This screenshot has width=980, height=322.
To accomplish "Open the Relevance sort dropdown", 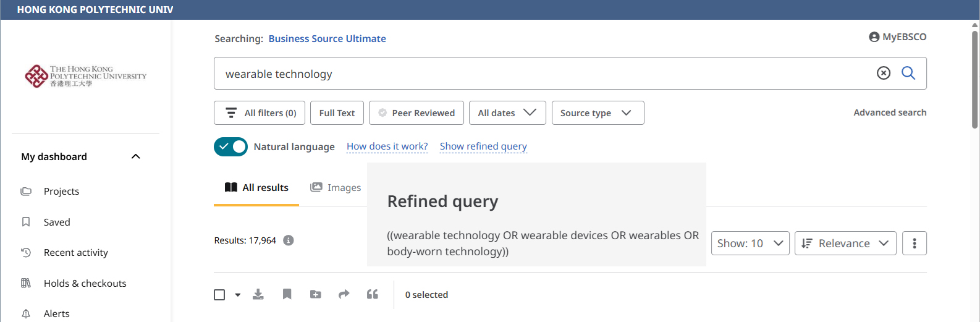I will coord(845,244).
